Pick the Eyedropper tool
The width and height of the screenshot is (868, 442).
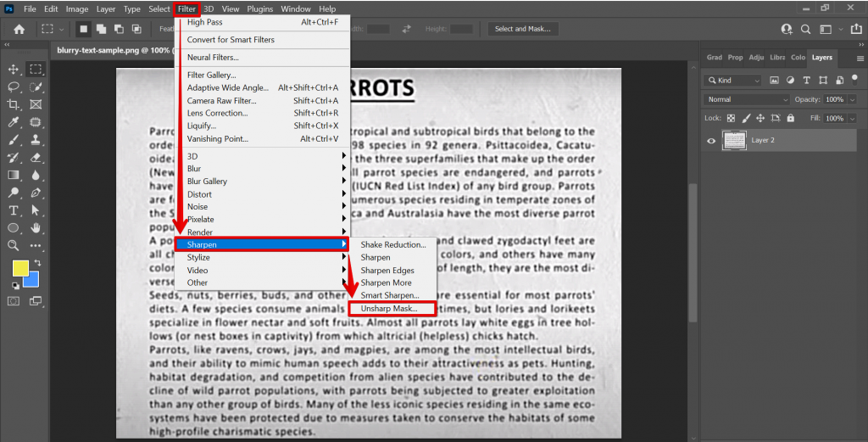[14, 122]
